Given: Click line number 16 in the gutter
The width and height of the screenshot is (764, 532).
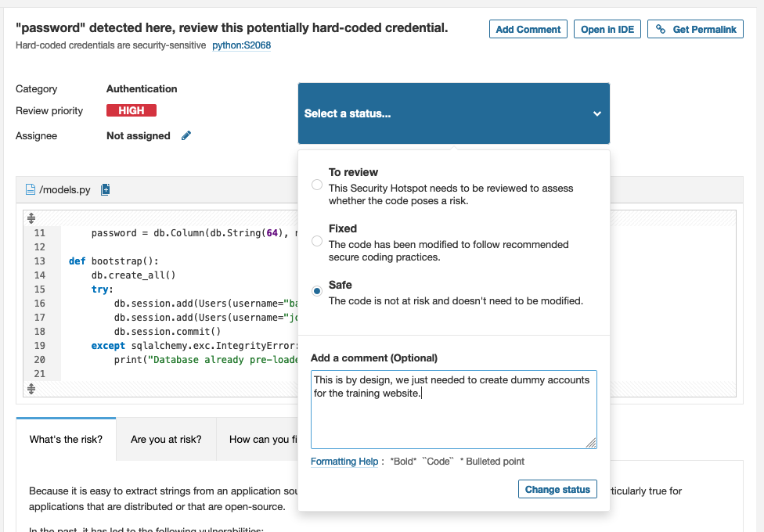Looking at the screenshot, I should click(39, 304).
